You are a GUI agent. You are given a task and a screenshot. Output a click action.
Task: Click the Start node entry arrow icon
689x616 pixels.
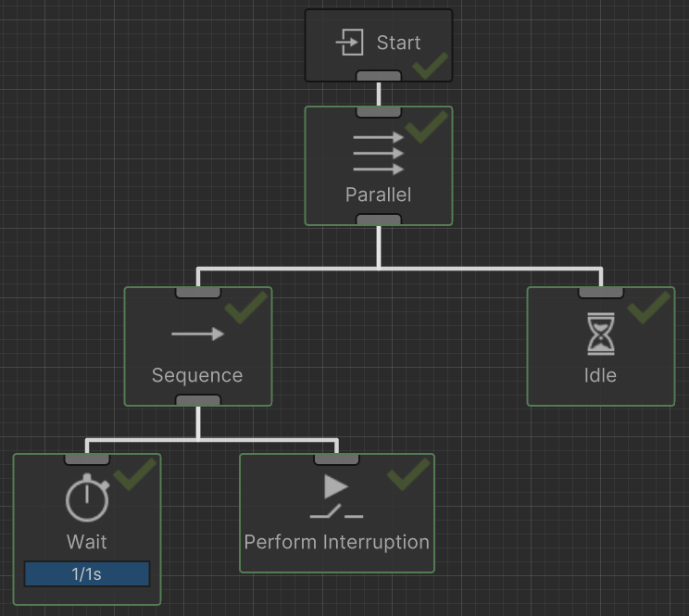[x=349, y=43]
